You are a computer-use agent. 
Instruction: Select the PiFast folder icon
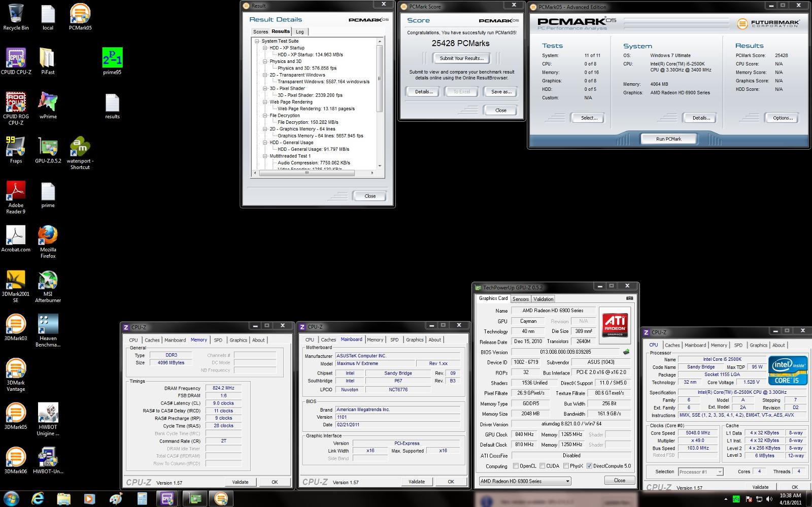click(x=48, y=61)
